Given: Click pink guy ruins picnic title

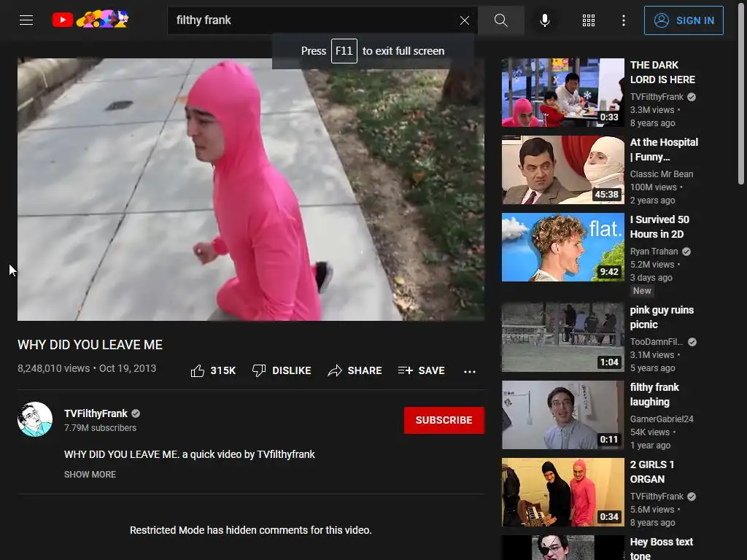Looking at the screenshot, I should click(x=662, y=317).
